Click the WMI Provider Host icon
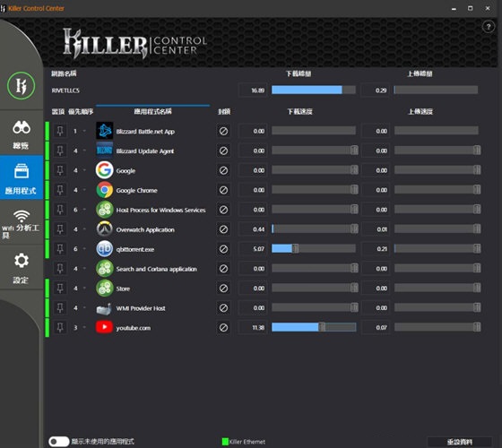This screenshot has height=448, width=502. click(x=104, y=308)
